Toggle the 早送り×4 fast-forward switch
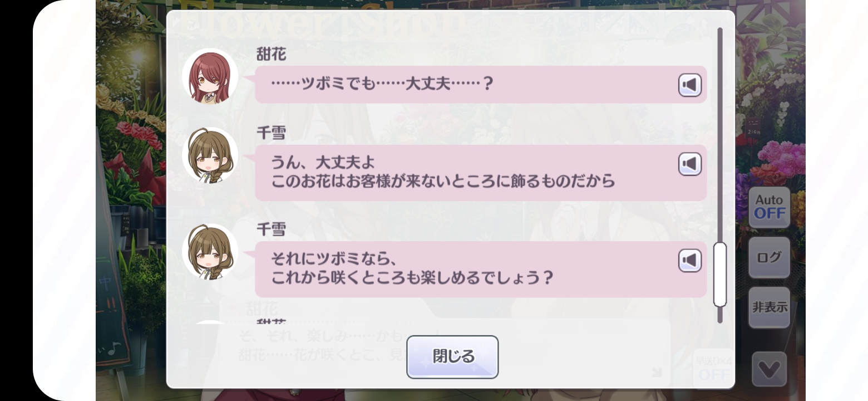The width and height of the screenshot is (868, 401). [713, 368]
